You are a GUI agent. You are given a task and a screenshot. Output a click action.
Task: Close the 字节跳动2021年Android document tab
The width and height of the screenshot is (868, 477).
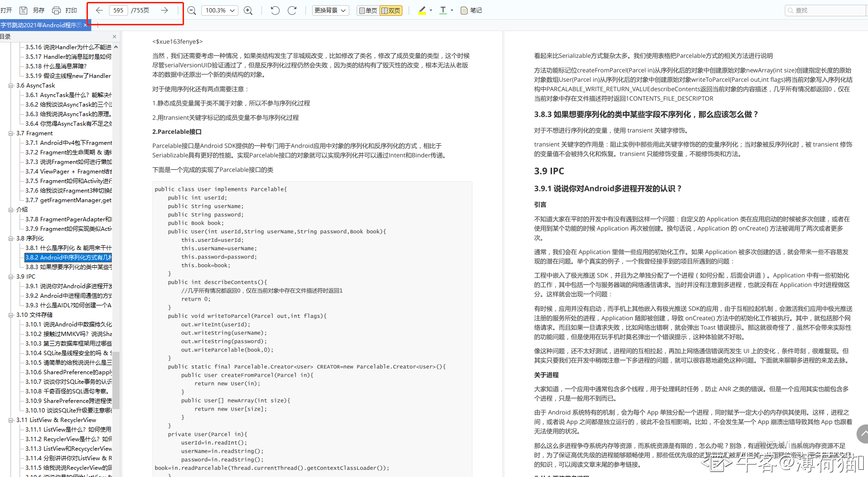[85, 25]
